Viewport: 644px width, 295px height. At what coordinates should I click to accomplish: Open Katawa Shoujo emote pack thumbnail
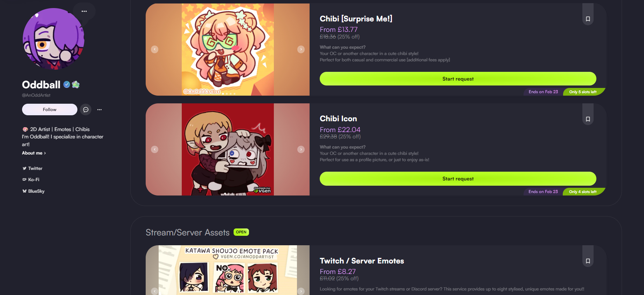228,270
